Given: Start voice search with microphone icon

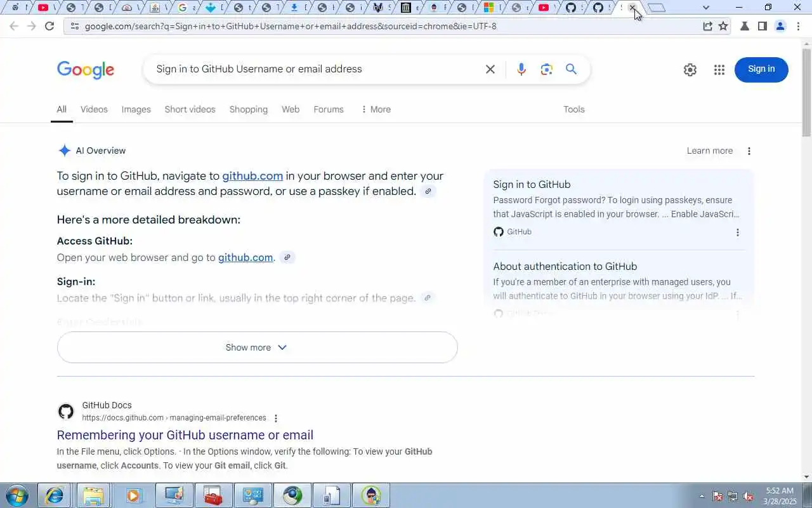Looking at the screenshot, I should pos(521,69).
